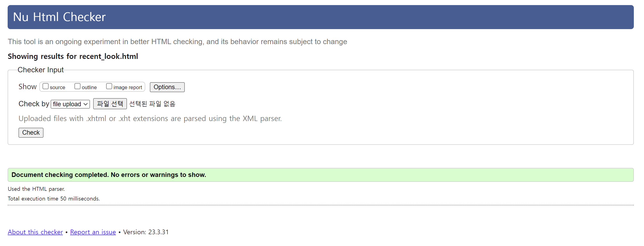The image size is (644, 246).
Task: Toggle the image report checkbox
Action: pyautogui.click(x=109, y=86)
